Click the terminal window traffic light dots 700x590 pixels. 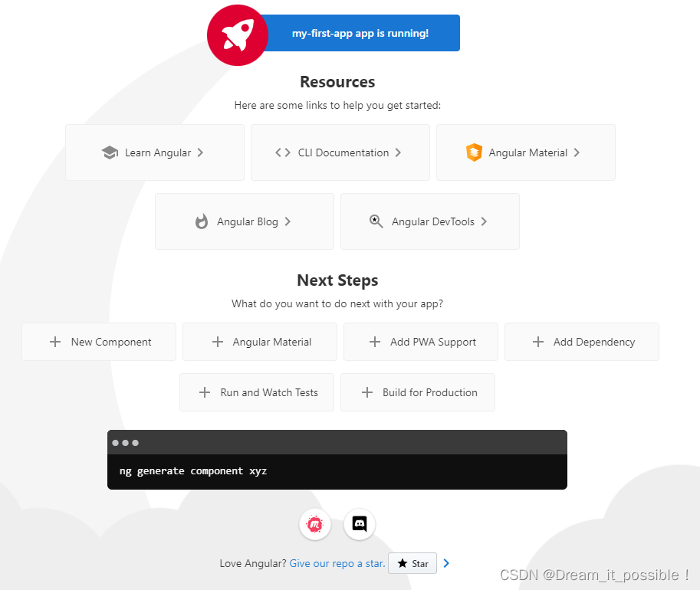tap(125, 442)
